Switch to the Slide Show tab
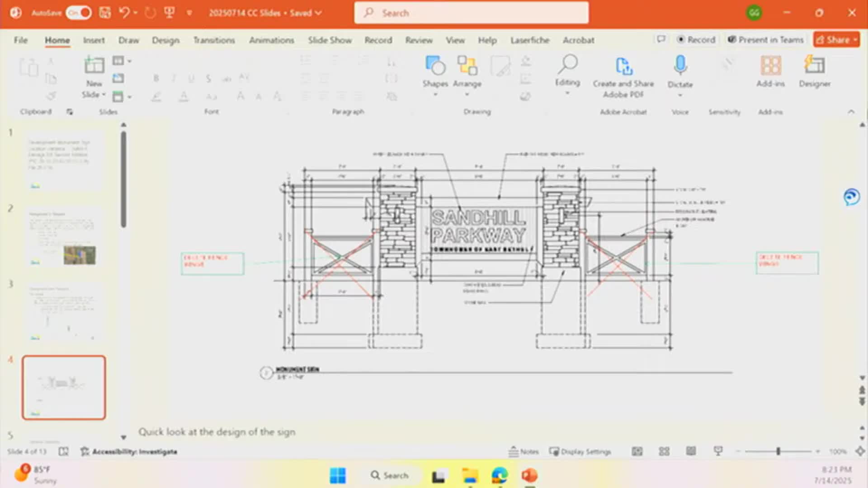This screenshot has height=488, width=868. click(330, 40)
